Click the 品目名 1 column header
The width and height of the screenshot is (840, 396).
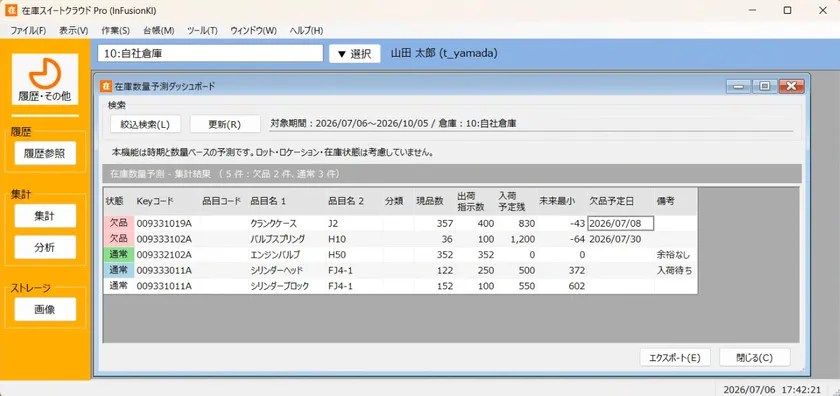pyautogui.click(x=287, y=201)
